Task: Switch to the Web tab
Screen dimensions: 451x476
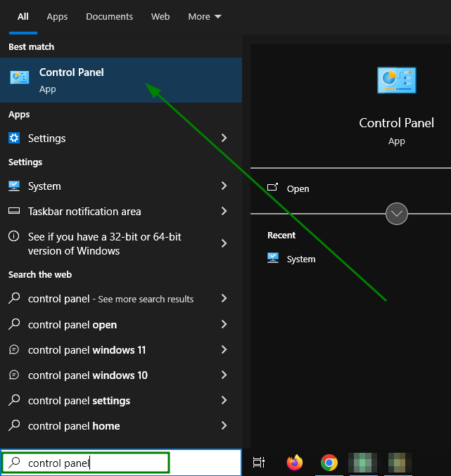Action: (x=160, y=16)
